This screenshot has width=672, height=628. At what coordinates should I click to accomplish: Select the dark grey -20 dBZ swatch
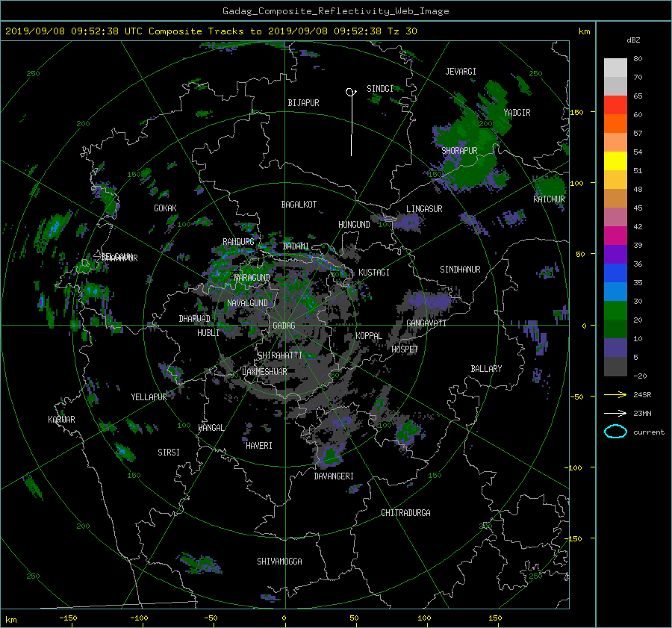click(615, 366)
